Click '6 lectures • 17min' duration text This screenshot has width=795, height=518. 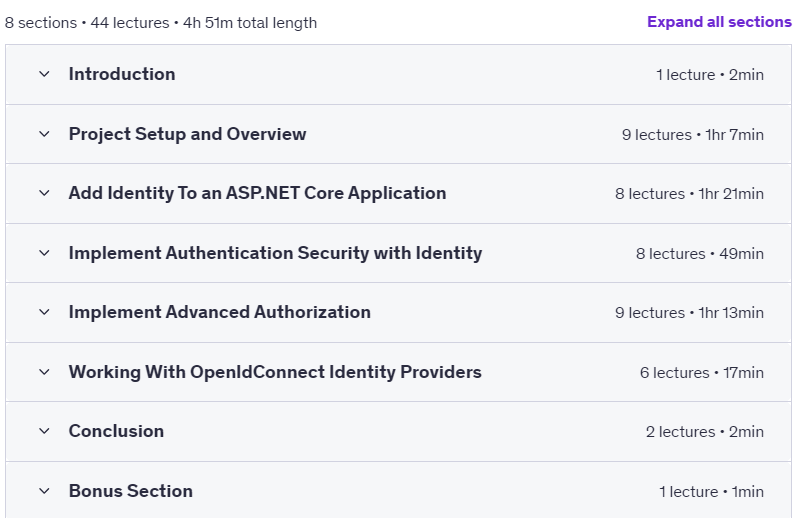[x=701, y=373]
